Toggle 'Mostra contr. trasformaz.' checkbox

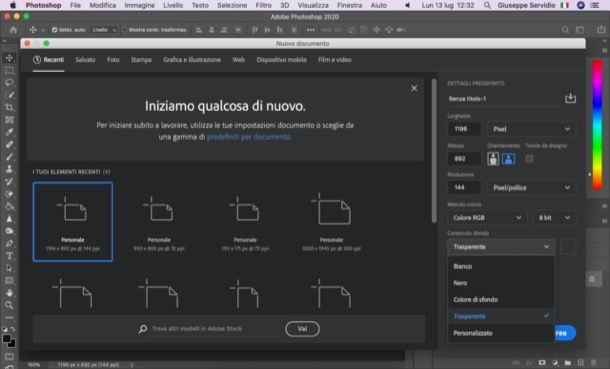(x=124, y=30)
